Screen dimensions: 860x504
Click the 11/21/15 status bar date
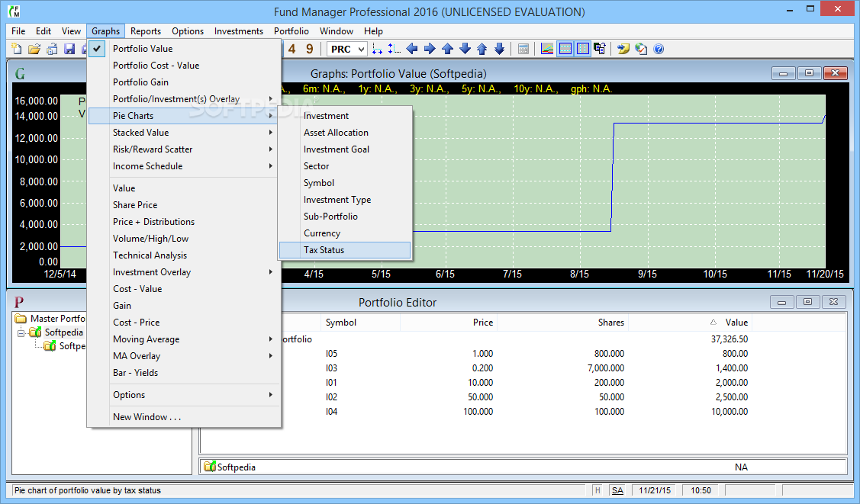(x=654, y=490)
